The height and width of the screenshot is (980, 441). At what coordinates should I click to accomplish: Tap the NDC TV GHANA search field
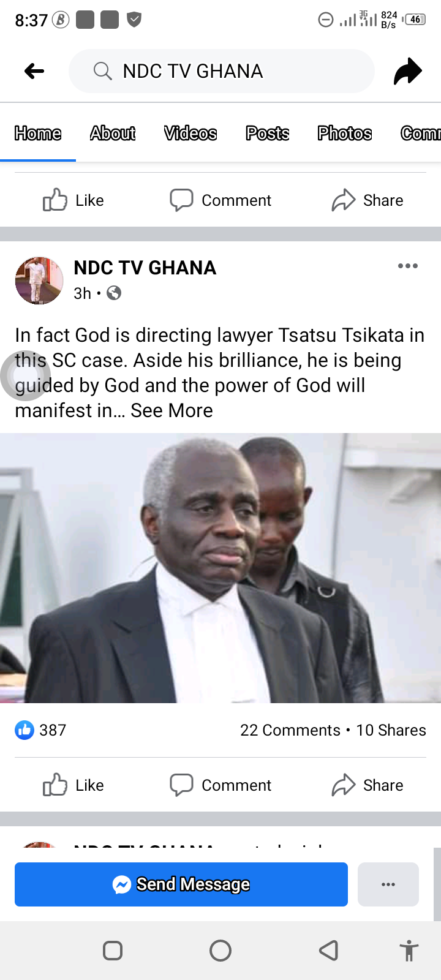click(x=222, y=71)
